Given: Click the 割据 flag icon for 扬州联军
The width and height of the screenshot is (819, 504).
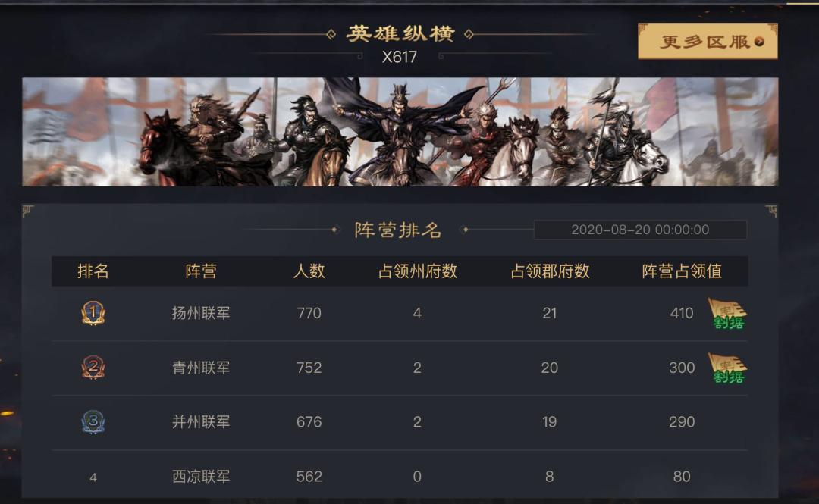Looking at the screenshot, I should point(727,314).
